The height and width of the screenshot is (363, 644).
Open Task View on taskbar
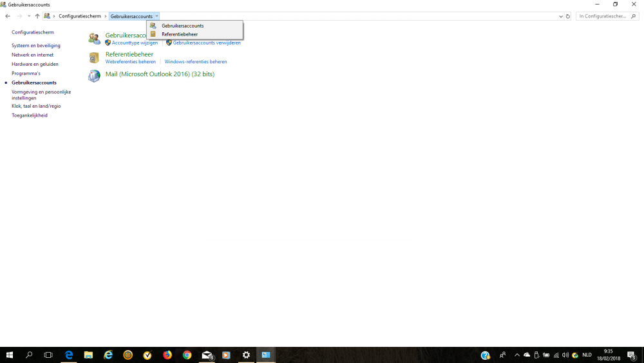[48, 355]
